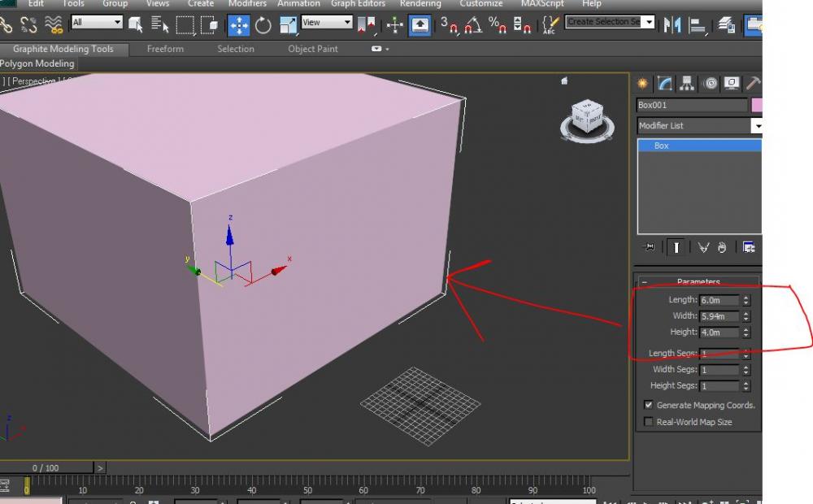Open the Utilities hammer panel
The width and height of the screenshot is (813, 504).
click(753, 84)
